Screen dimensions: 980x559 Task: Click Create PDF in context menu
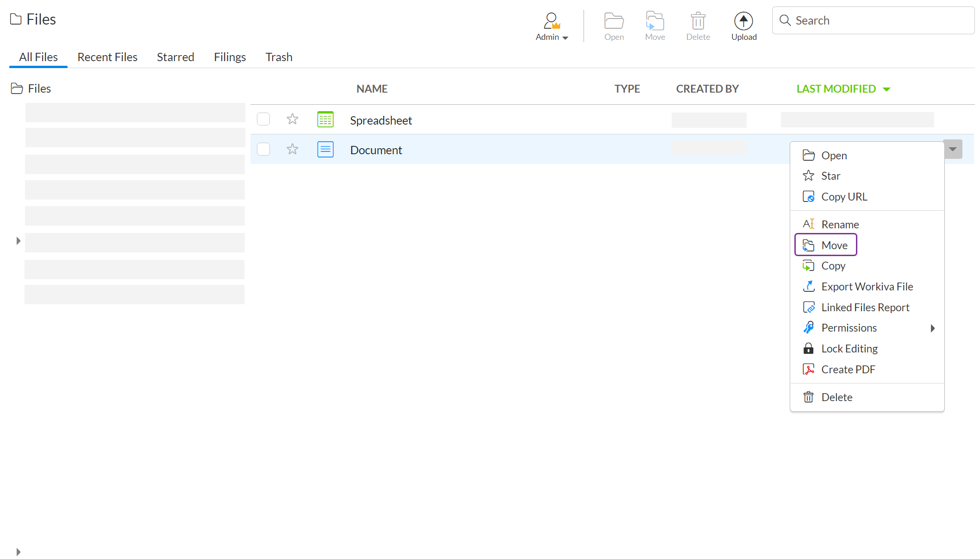coord(848,370)
